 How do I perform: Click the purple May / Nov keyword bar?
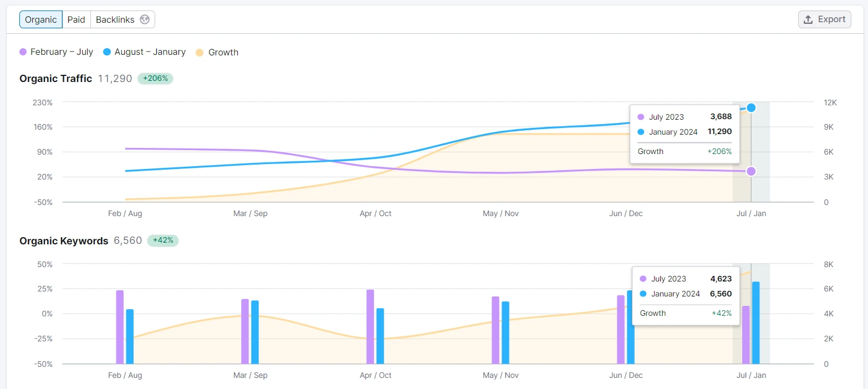click(x=496, y=330)
